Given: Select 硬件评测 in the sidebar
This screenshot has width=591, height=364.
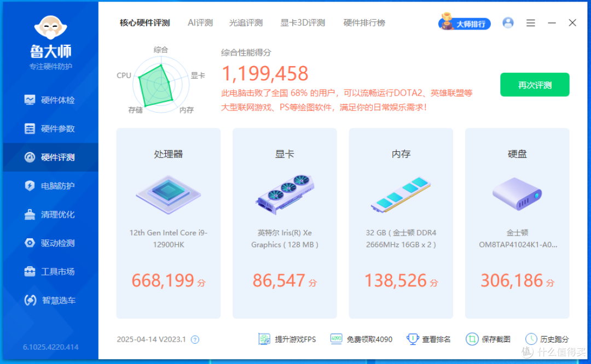Looking at the screenshot, I should pyautogui.click(x=50, y=157).
